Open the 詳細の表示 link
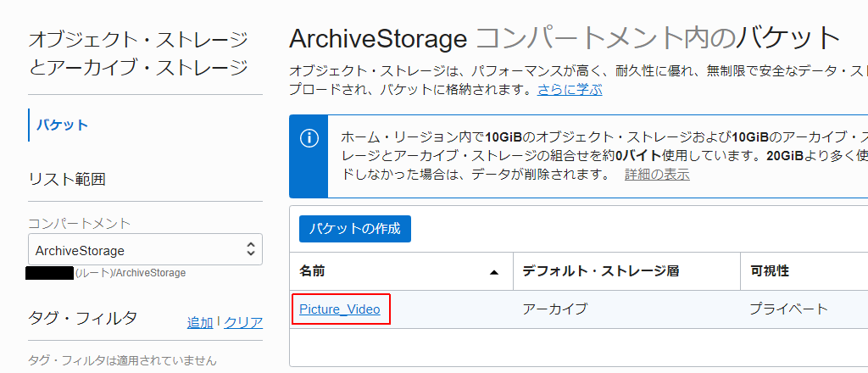The image size is (868, 373). [x=657, y=175]
